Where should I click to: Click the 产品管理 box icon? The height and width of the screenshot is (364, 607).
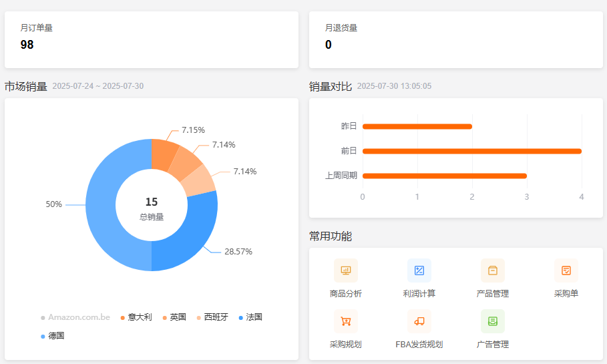pos(492,270)
